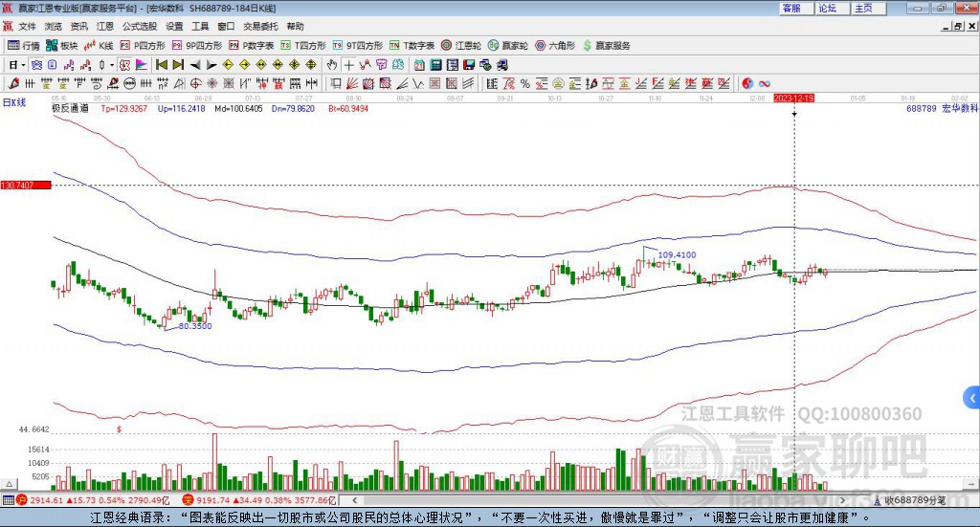
Task: Click the blue infinity icon
Action: 765,83
